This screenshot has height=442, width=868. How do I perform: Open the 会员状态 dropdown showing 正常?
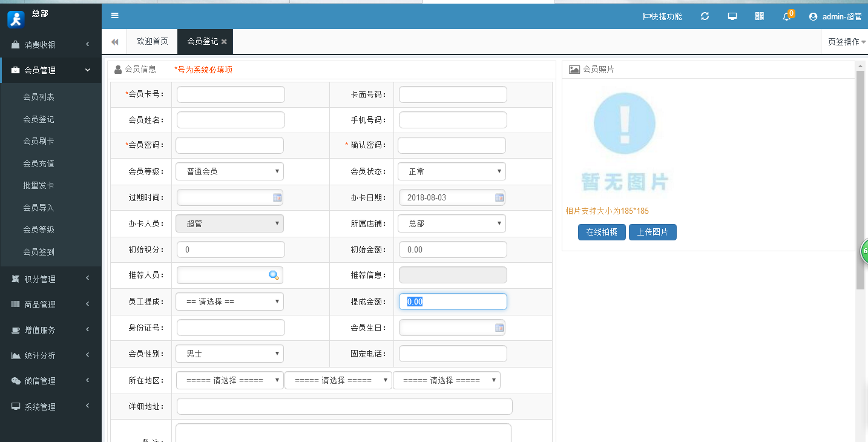coord(452,171)
